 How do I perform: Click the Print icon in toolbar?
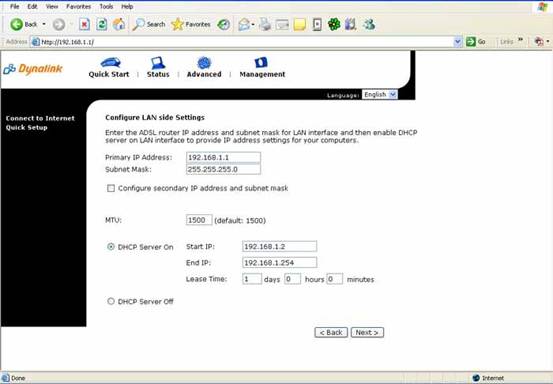(x=265, y=24)
